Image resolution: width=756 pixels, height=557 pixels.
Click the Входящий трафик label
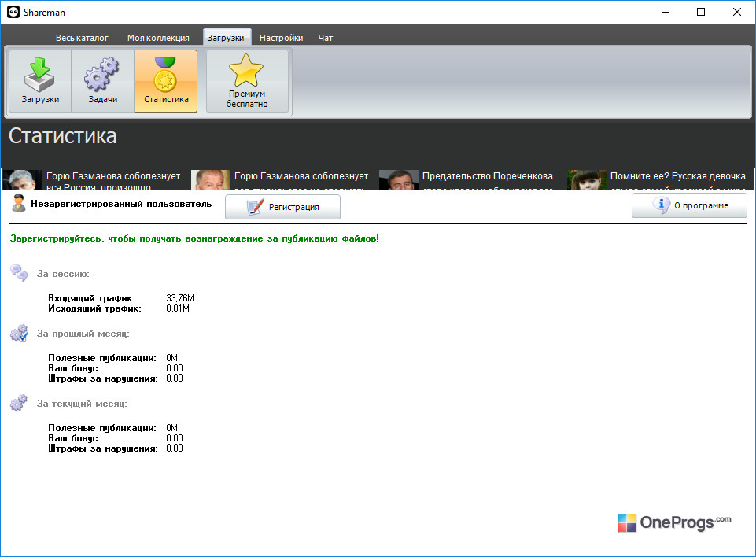click(x=91, y=298)
